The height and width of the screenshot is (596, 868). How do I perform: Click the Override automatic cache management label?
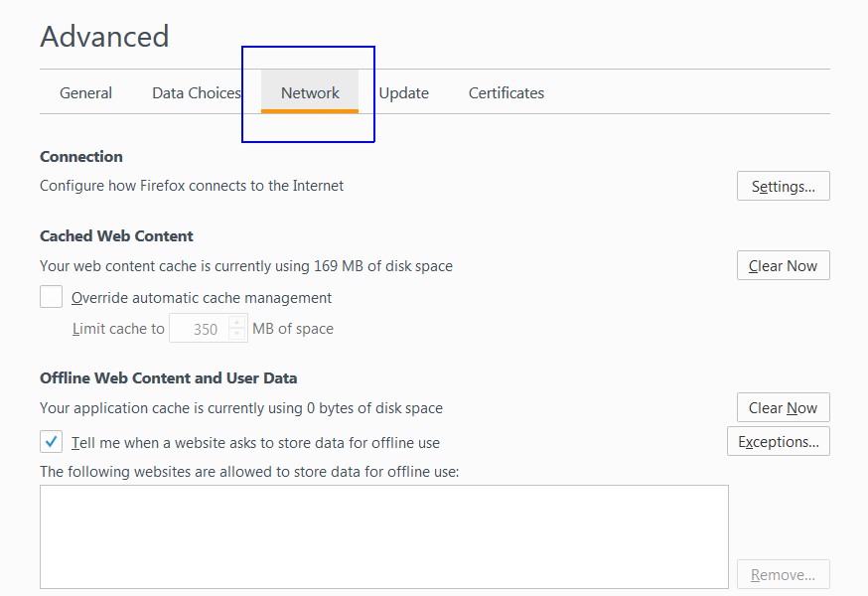pyautogui.click(x=202, y=298)
